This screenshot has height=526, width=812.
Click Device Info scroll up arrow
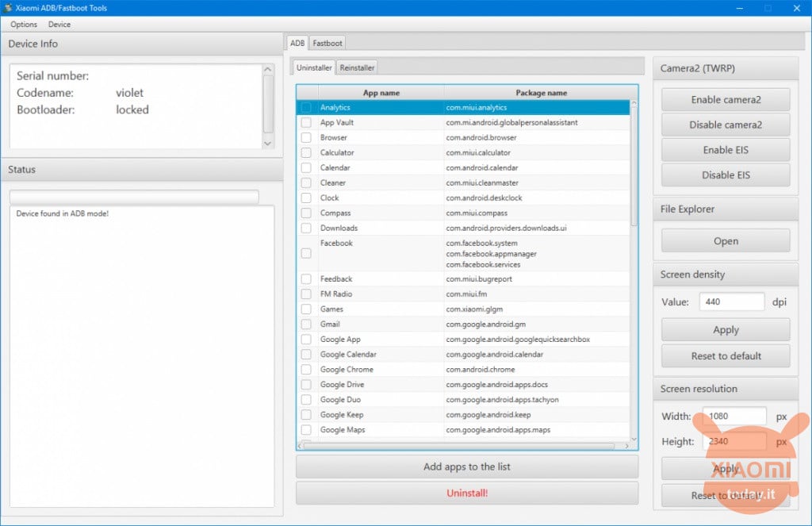tap(268, 70)
